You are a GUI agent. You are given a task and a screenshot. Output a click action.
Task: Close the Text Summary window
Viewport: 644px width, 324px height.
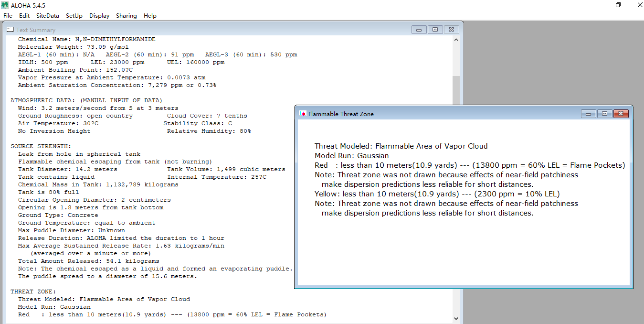click(x=452, y=30)
